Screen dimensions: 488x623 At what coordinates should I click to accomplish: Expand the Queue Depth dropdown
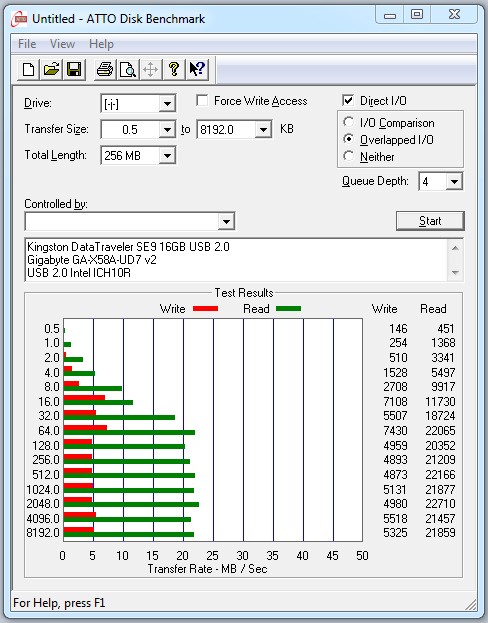[x=454, y=182]
